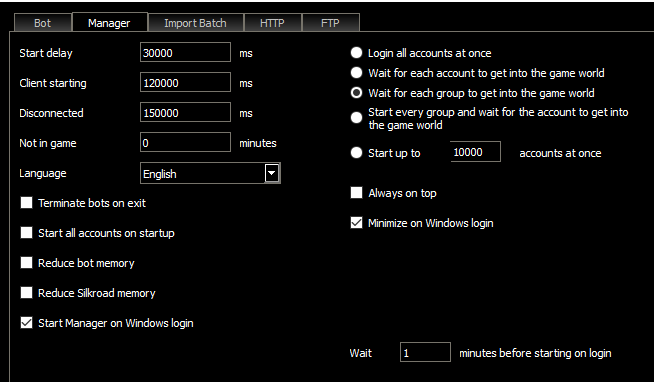Click the Not in game label

48,143
